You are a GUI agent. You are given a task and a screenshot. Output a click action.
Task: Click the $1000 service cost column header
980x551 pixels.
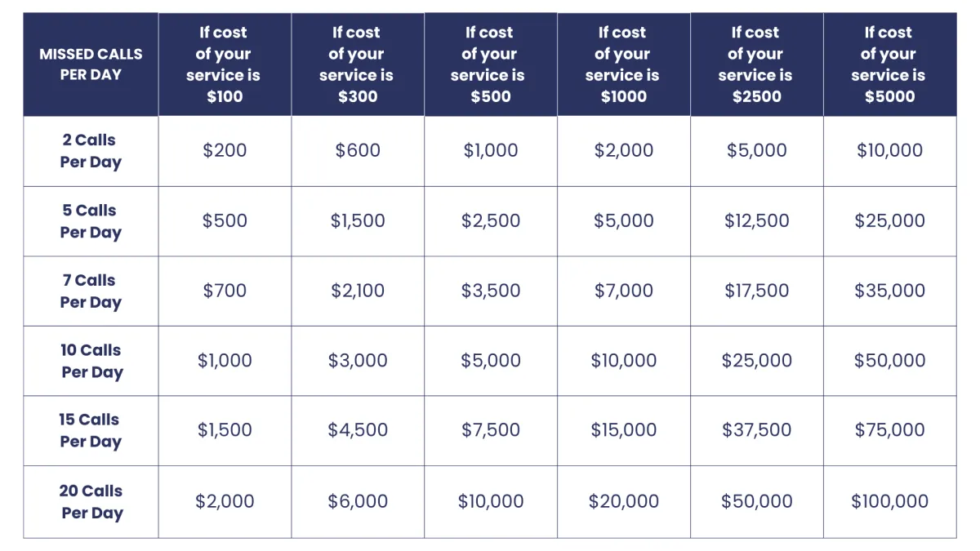[x=624, y=64]
